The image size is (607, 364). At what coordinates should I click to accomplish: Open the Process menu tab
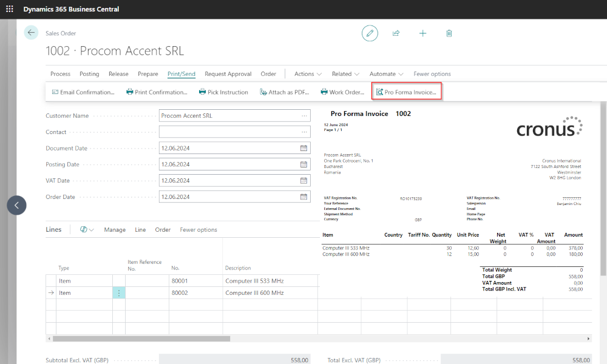point(60,74)
